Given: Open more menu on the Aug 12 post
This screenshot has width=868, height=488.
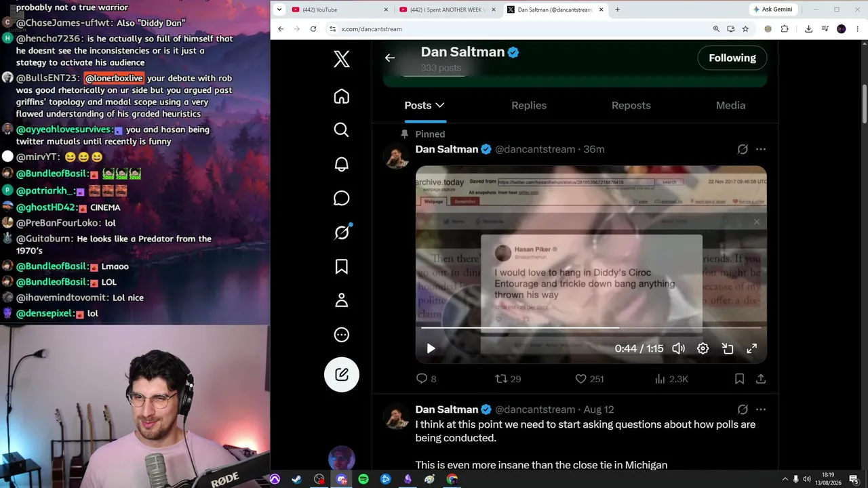Looking at the screenshot, I should coord(761,409).
